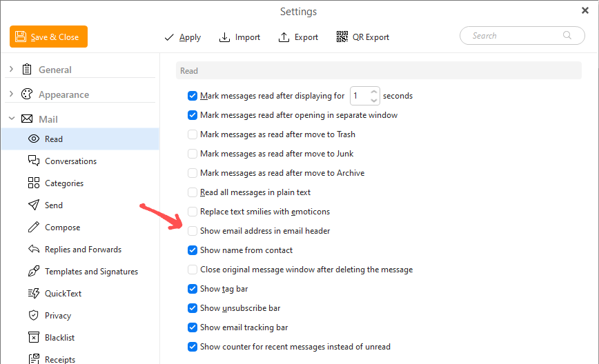Viewport: 599px width, 364px height.
Task: Click into the Search settings field
Action: (x=522, y=35)
